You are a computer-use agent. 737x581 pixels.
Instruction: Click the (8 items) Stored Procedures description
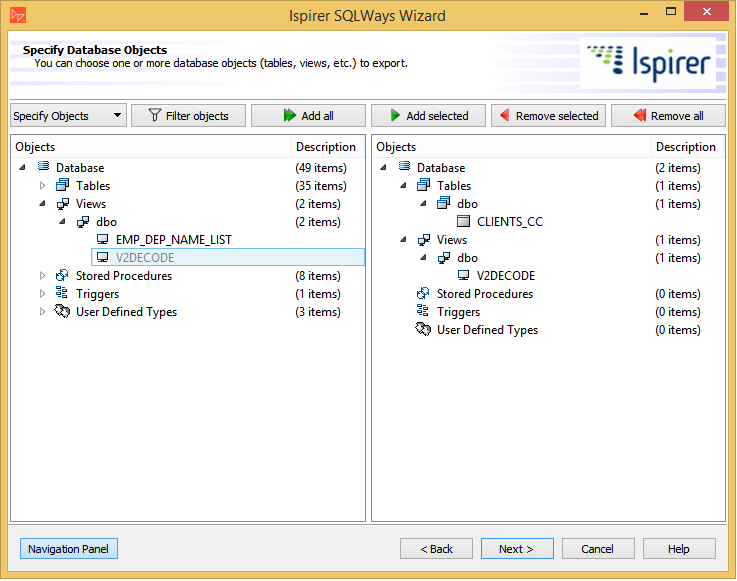point(318,276)
